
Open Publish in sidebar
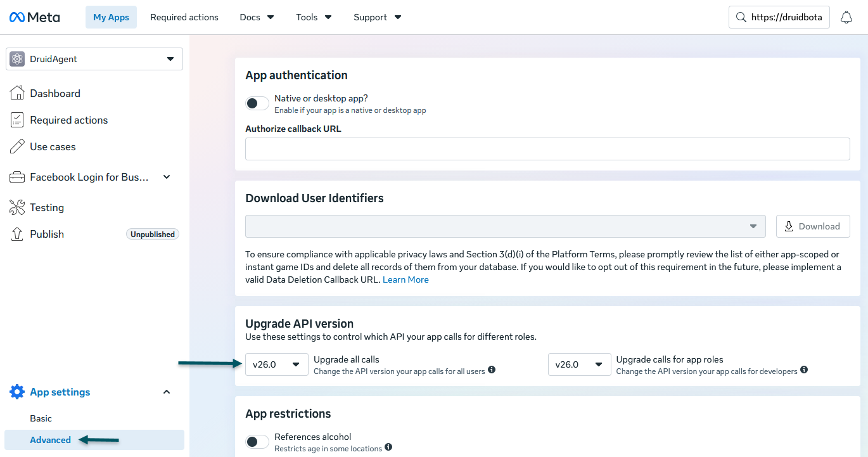(47, 234)
